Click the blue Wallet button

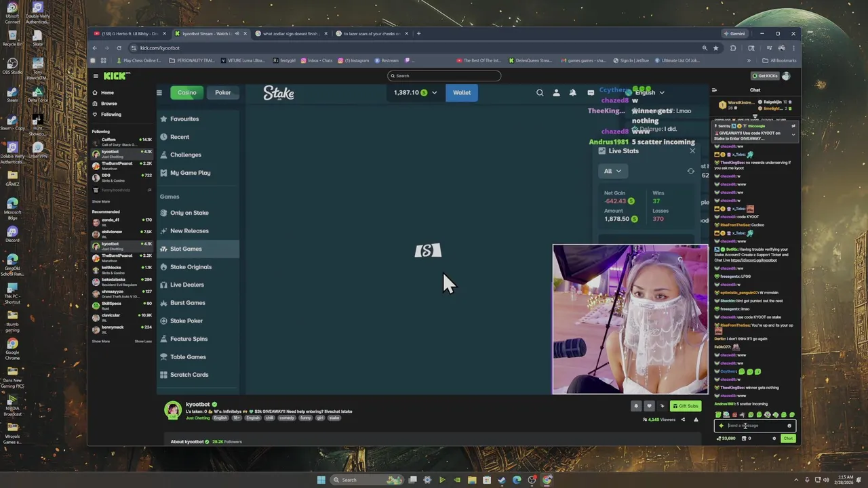[462, 93]
